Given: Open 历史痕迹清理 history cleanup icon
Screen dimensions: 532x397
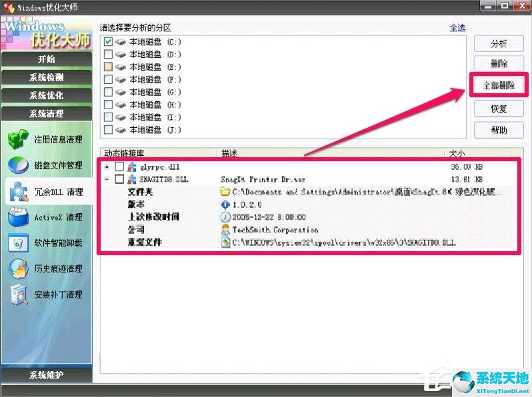Looking at the screenshot, I should (x=17, y=269).
